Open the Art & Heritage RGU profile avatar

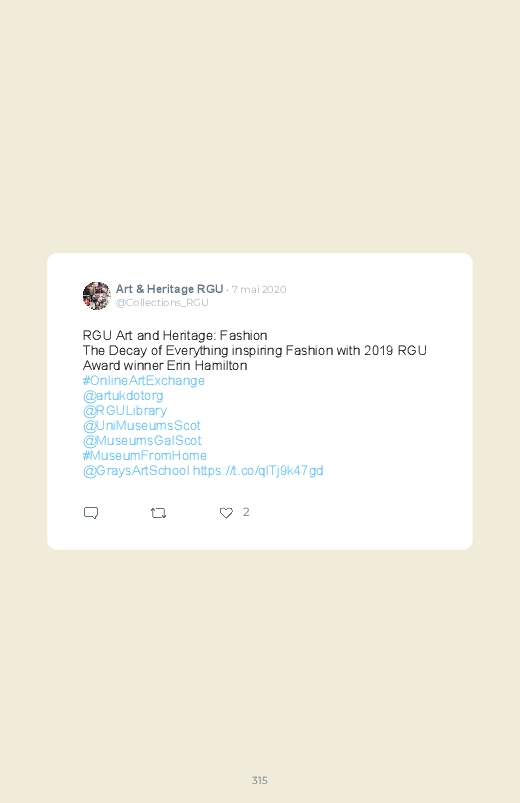tap(97, 295)
